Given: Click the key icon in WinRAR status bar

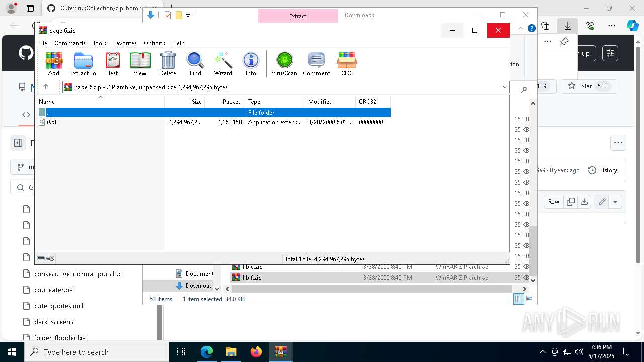Looking at the screenshot, I should pyautogui.click(x=50, y=259).
